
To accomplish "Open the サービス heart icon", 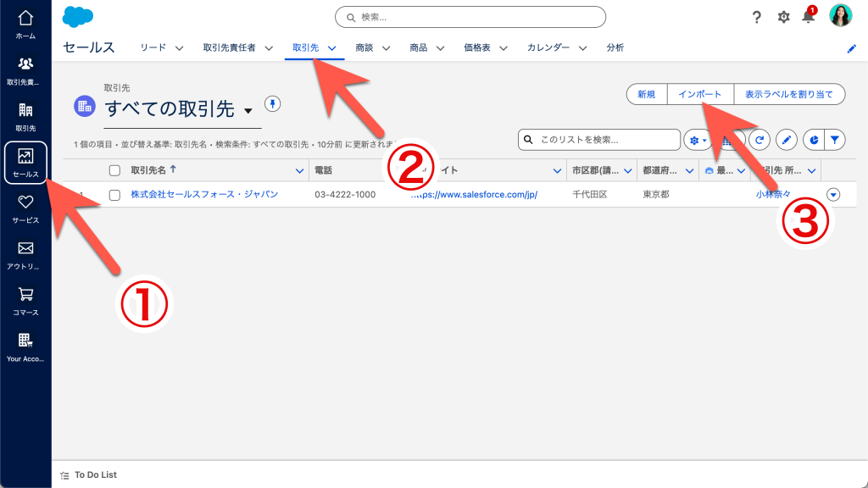I will tap(25, 208).
